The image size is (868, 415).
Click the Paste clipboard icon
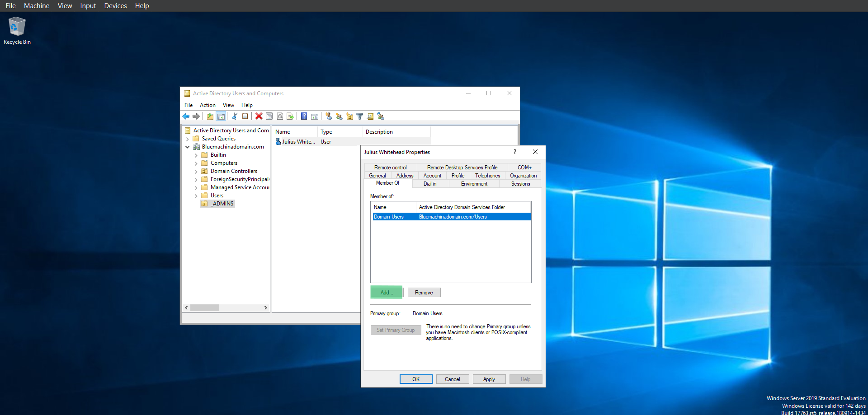[245, 116]
